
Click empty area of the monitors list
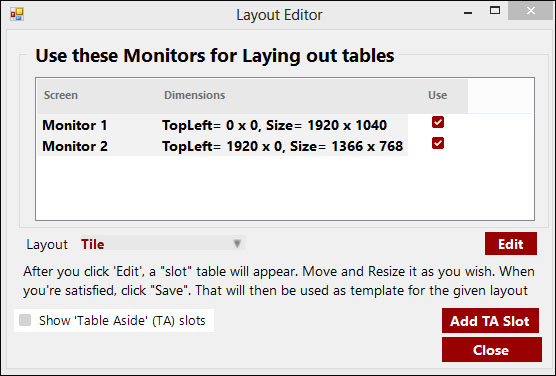[x=284, y=188]
